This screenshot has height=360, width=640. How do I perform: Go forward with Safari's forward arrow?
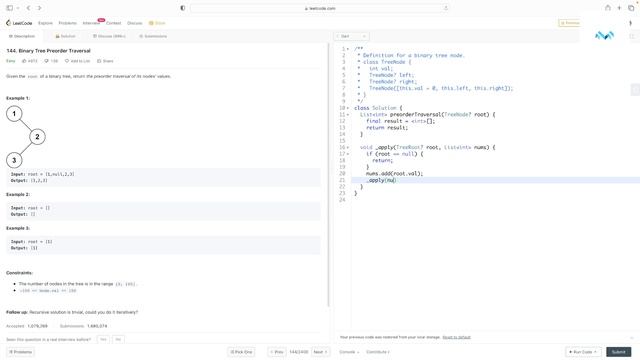click(x=40, y=8)
